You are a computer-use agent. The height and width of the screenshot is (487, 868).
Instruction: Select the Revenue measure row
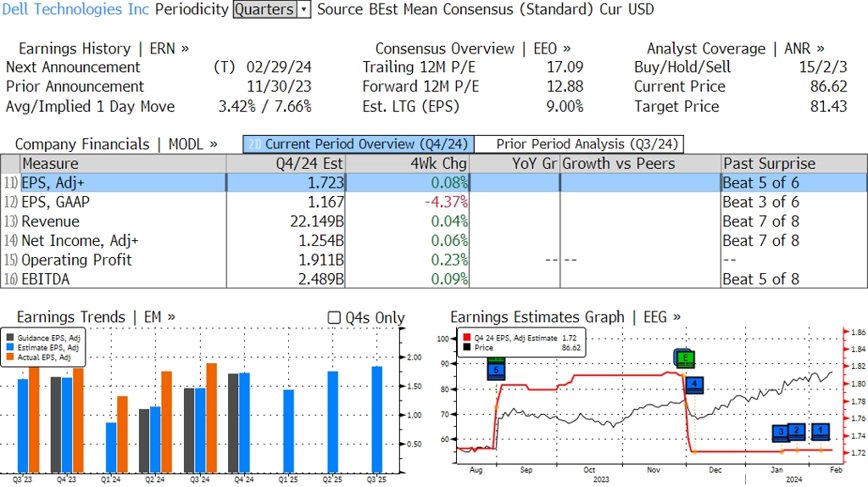pyautogui.click(x=433, y=221)
